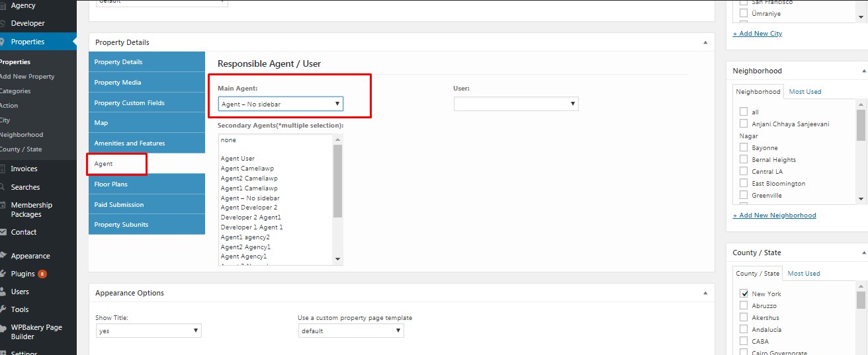
Task: Uncheck the New York county checkbox
Action: pos(744,294)
